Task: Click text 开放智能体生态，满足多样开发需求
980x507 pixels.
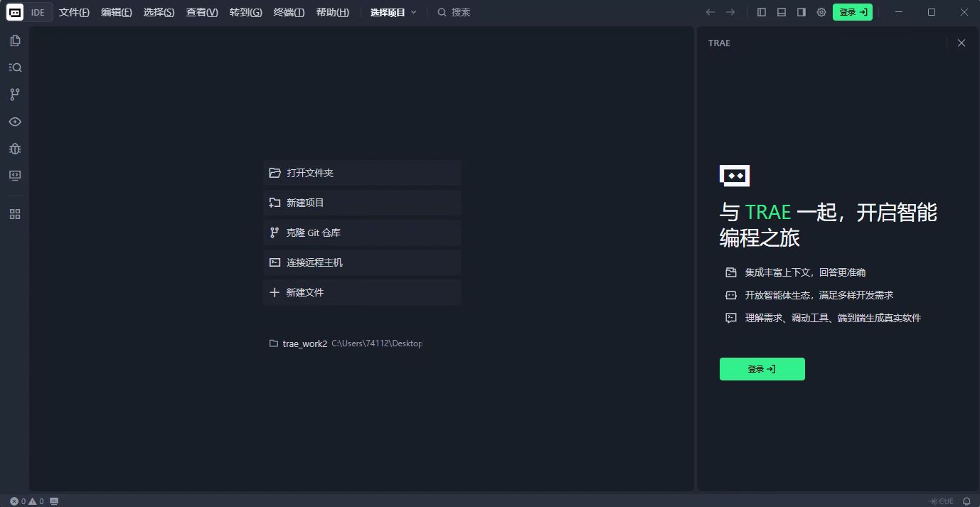Action: 819,295
